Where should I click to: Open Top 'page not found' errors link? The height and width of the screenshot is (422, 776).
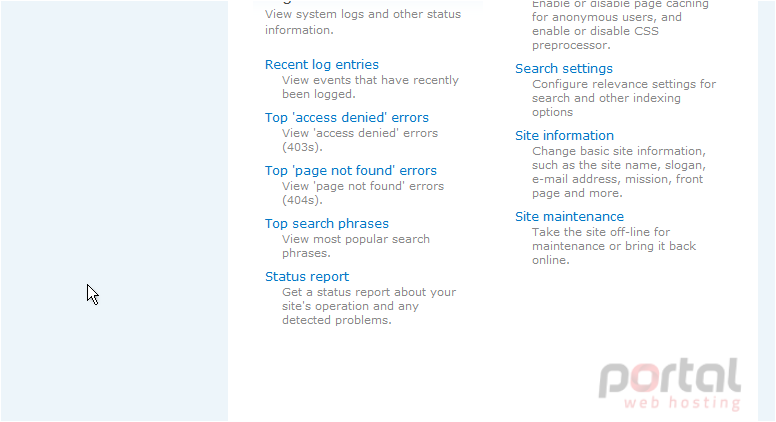coord(350,171)
